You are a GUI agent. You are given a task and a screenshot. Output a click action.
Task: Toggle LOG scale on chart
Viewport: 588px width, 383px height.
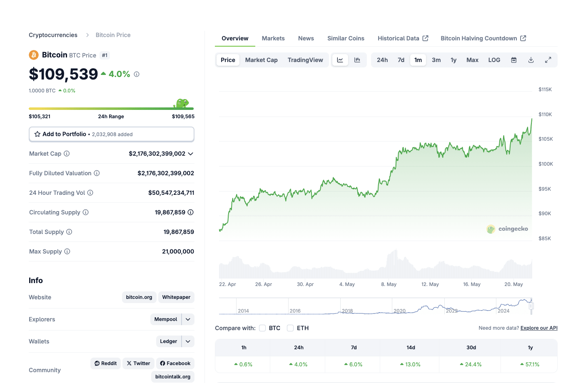click(x=494, y=60)
